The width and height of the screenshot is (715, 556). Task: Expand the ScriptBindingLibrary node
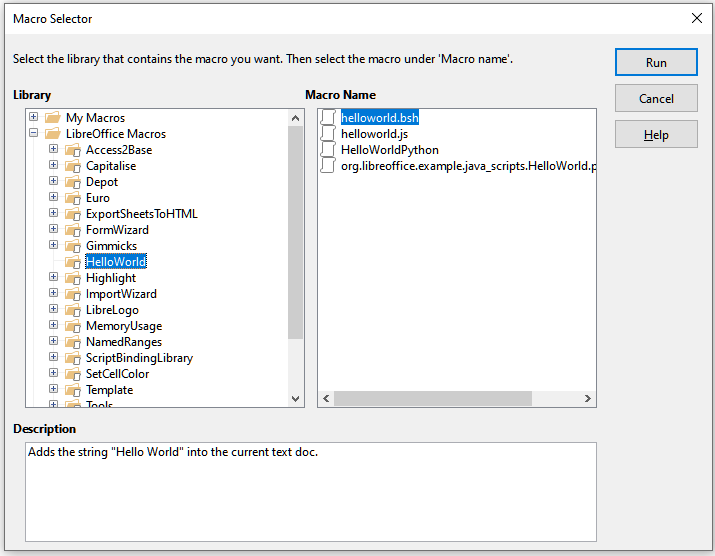pyautogui.click(x=53, y=357)
